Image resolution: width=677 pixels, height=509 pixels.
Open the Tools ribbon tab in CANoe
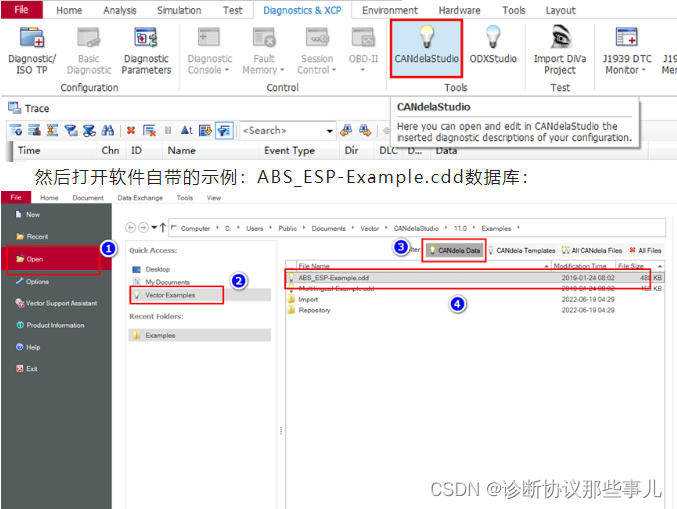tap(513, 10)
